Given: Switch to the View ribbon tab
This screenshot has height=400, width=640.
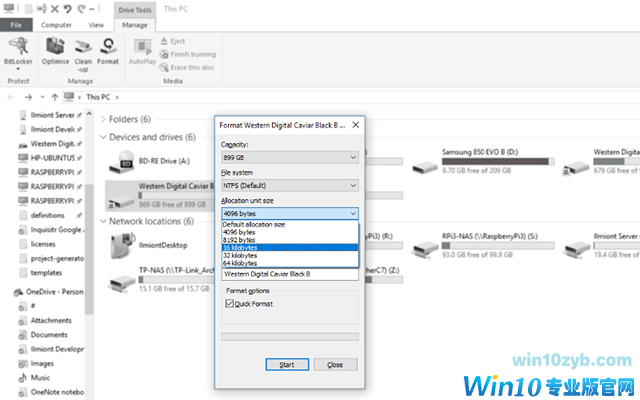Looking at the screenshot, I should tap(96, 24).
